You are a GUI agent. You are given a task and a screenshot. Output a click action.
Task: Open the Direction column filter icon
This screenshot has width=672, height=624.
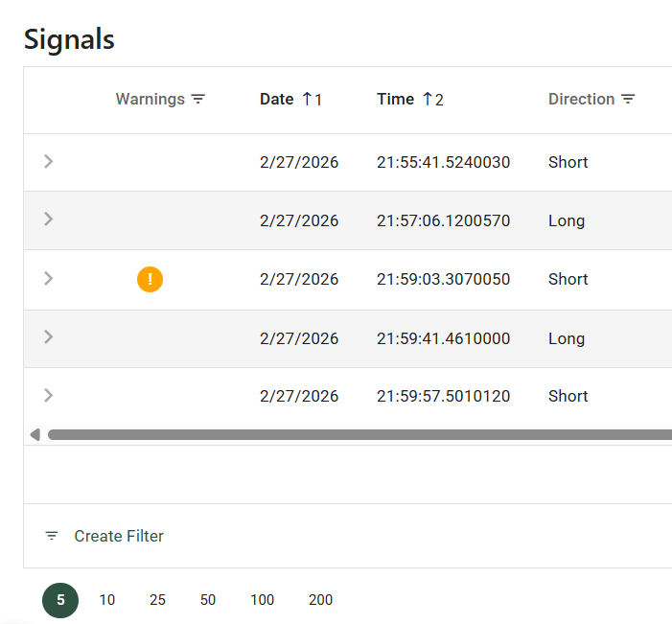[x=628, y=100]
